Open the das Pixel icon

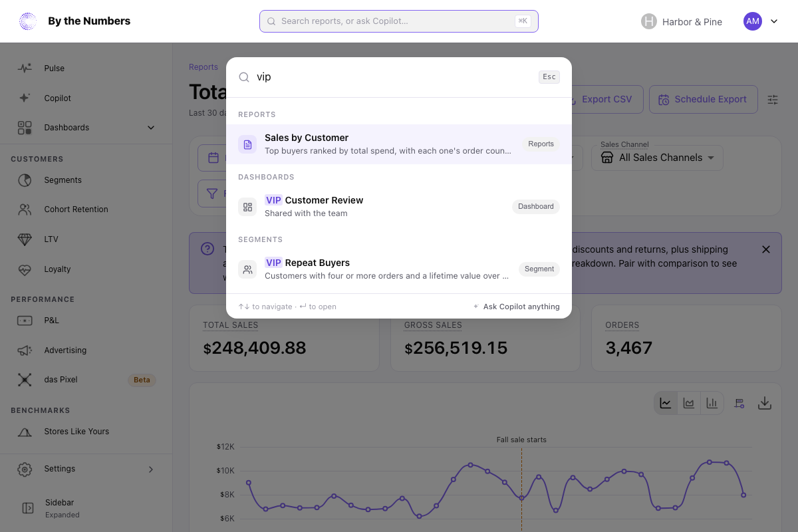25,380
